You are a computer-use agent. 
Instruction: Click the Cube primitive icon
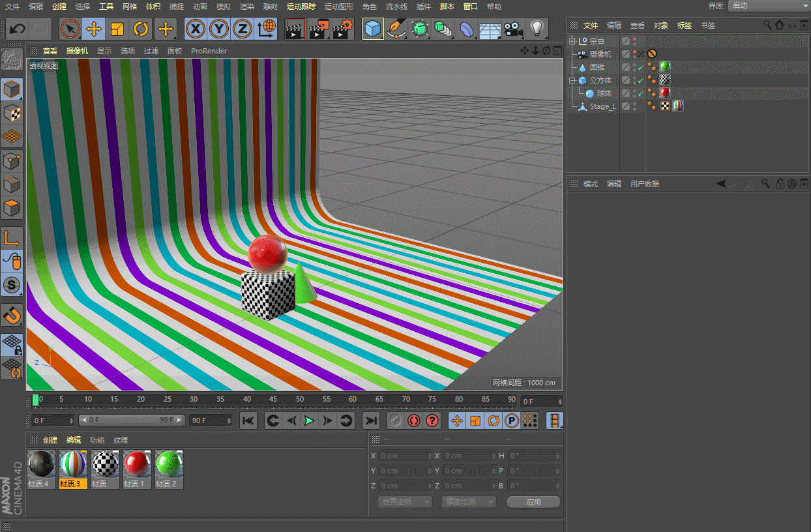coord(373,29)
